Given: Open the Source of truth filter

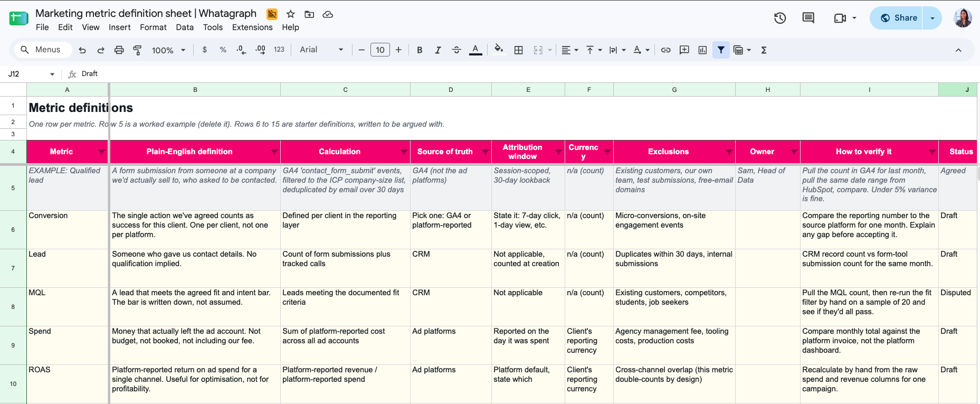Looking at the screenshot, I should (486, 152).
